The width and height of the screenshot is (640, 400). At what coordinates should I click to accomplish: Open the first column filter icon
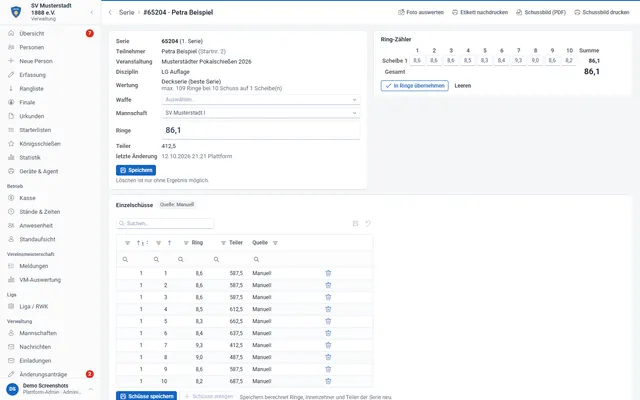[127, 243]
